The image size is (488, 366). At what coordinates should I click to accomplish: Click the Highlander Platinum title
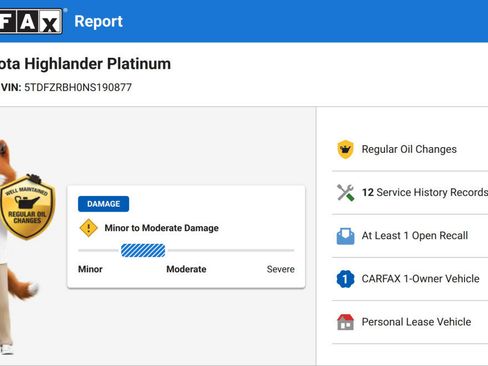pos(85,64)
